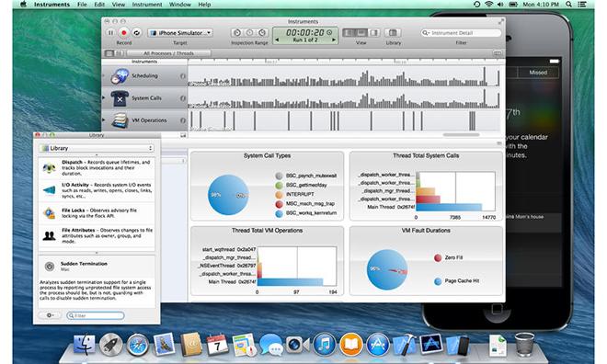The height and width of the screenshot is (364, 607).
Task: Open the Window menu
Action: tap(180, 5)
